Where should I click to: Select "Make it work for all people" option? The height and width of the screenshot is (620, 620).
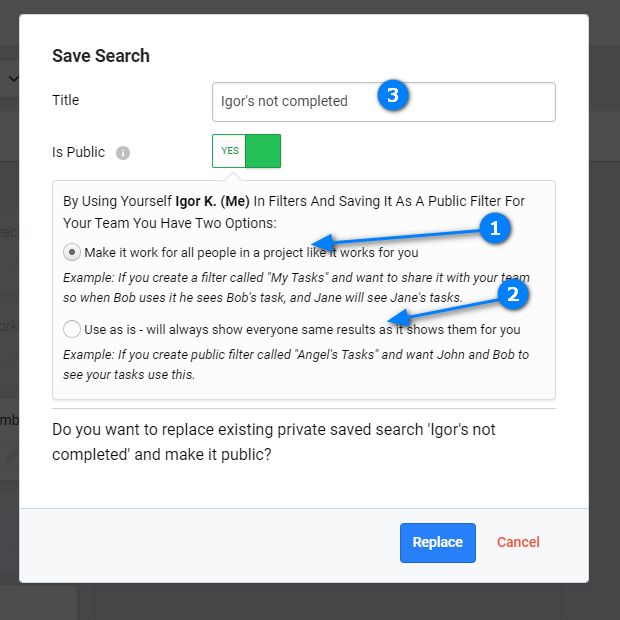coord(72,252)
